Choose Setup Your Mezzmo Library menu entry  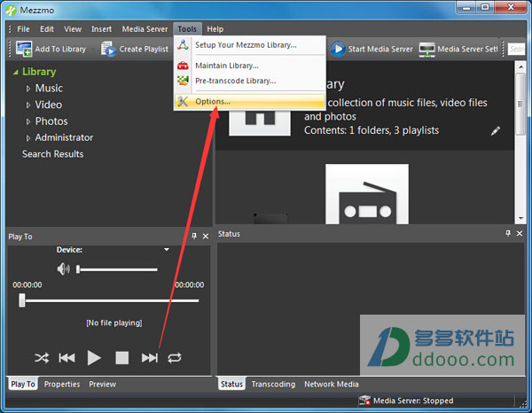[x=250, y=45]
